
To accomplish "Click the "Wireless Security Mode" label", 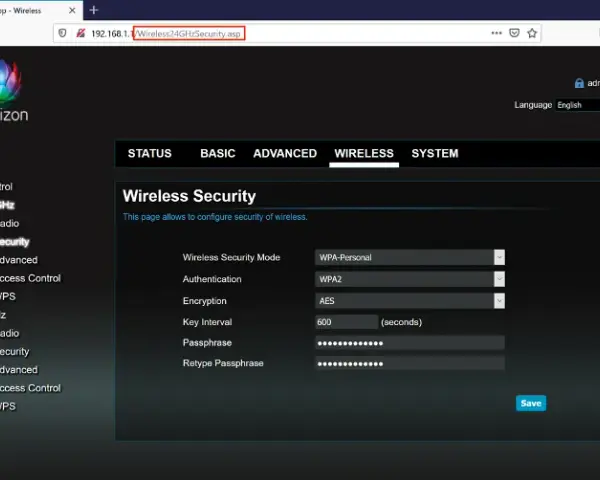I will coord(232,257).
